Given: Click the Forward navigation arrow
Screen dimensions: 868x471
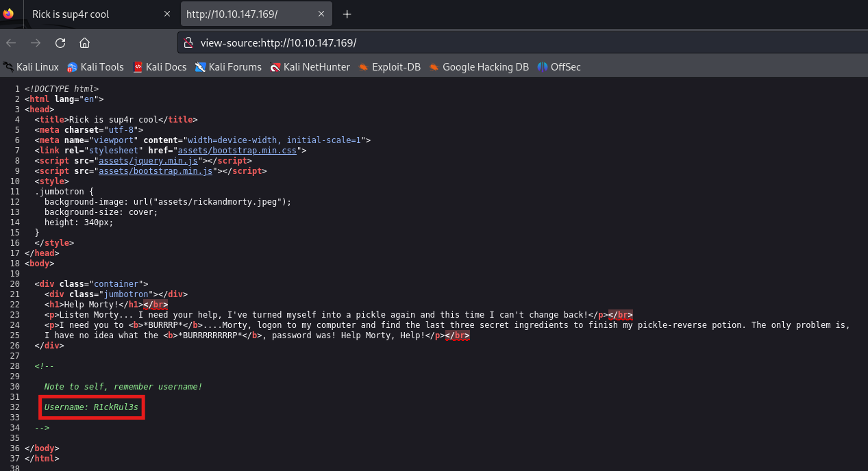Looking at the screenshot, I should click(x=36, y=43).
